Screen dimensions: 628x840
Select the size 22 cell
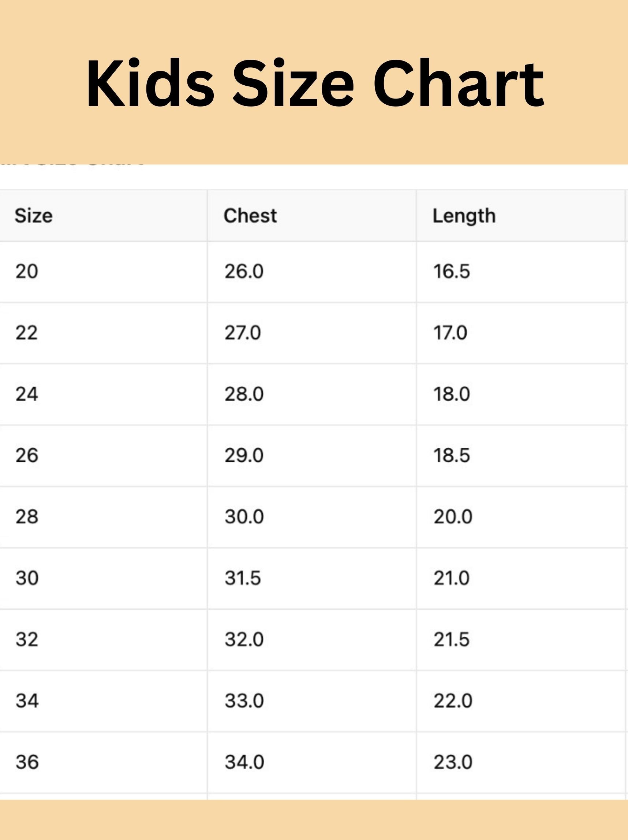(x=27, y=333)
